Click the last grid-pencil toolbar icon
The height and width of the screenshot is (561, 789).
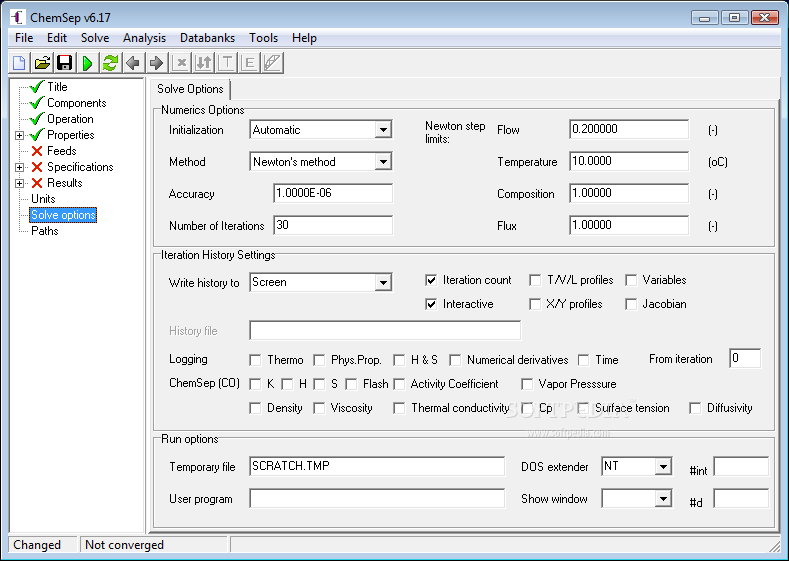(272, 63)
